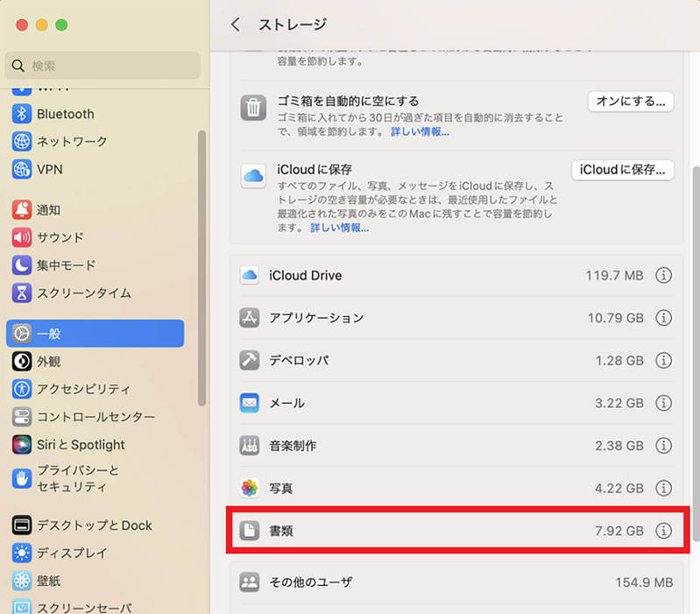The height and width of the screenshot is (614, 700).
Task: Select ディスプレイ sun icon
Action: (21, 553)
